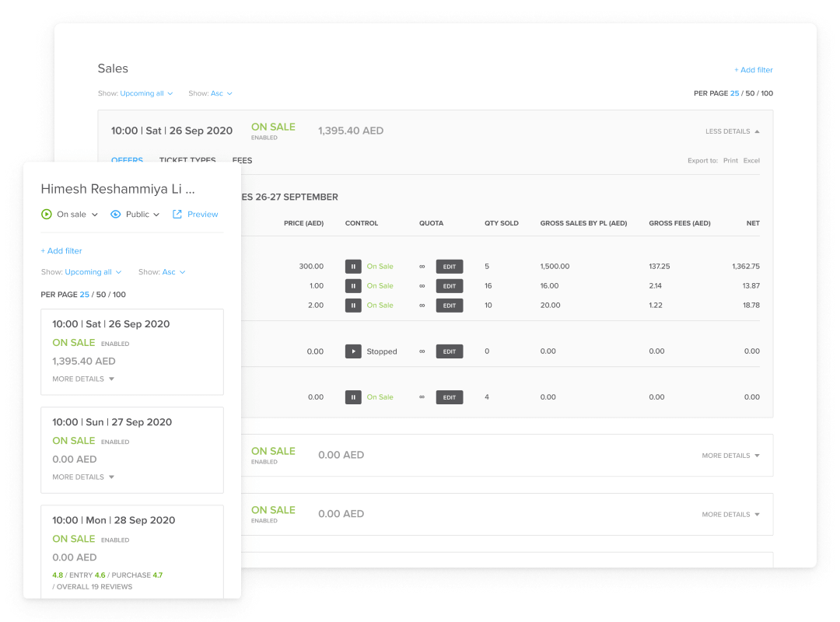
Task: Open Upcoming all dropdown in Sales window
Action: (x=146, y=93)
